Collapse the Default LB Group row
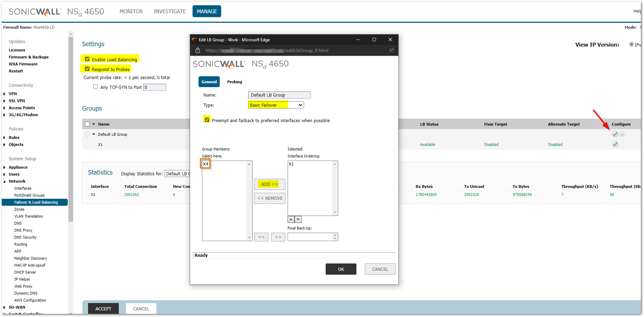Image resolution: width=644 pixels, height=317 pixels. click(x=94, y=134)
